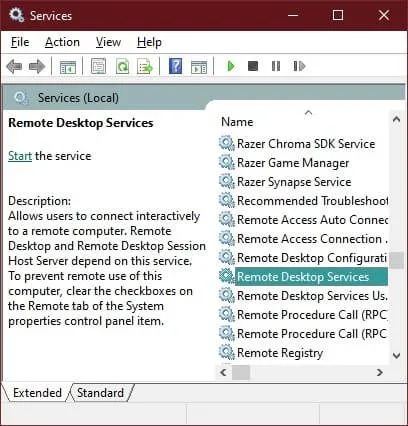Viewport: 408px width, 426px height.
Task: Switch to the Extended tab
Action: point(37,392)
